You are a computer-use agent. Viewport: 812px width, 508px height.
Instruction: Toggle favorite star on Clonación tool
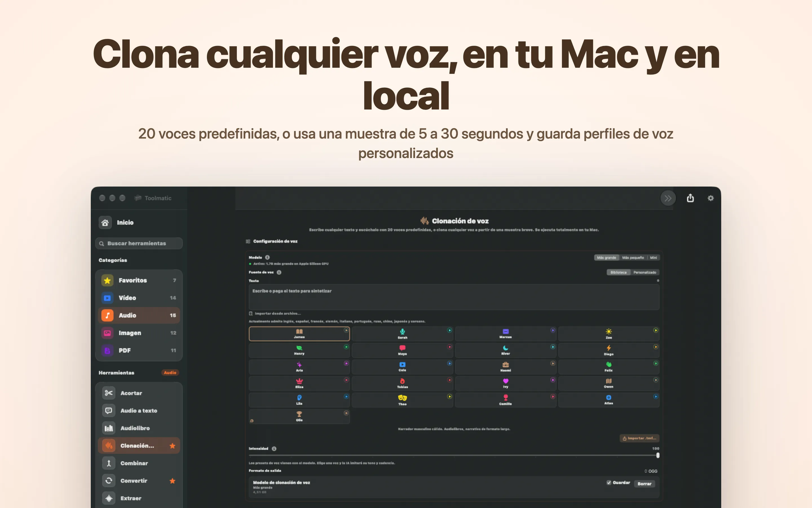click(x=173, y=446)
